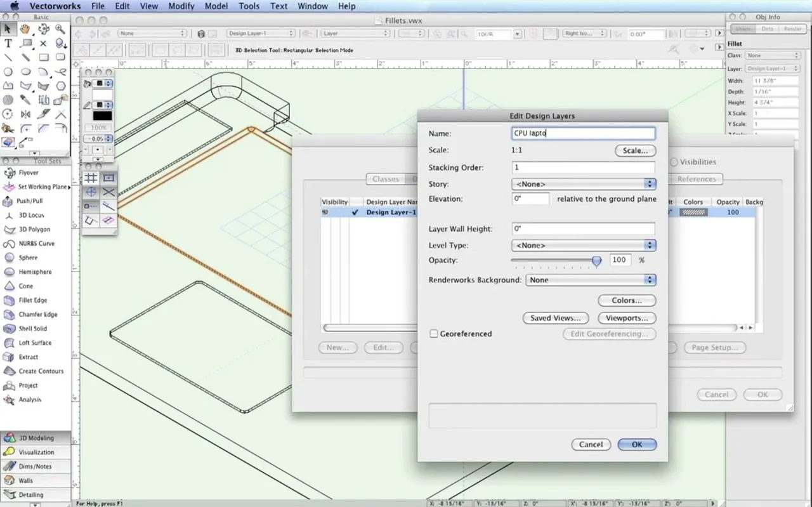
Task: Confirm with OK in Edit Design Layers
Action: click(637, 444)
